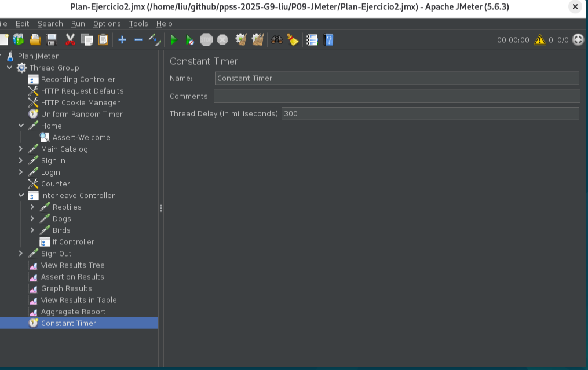This screenshot has width=588, height=370.
Task: Open a test plan file icon
Action: point(35,40)
